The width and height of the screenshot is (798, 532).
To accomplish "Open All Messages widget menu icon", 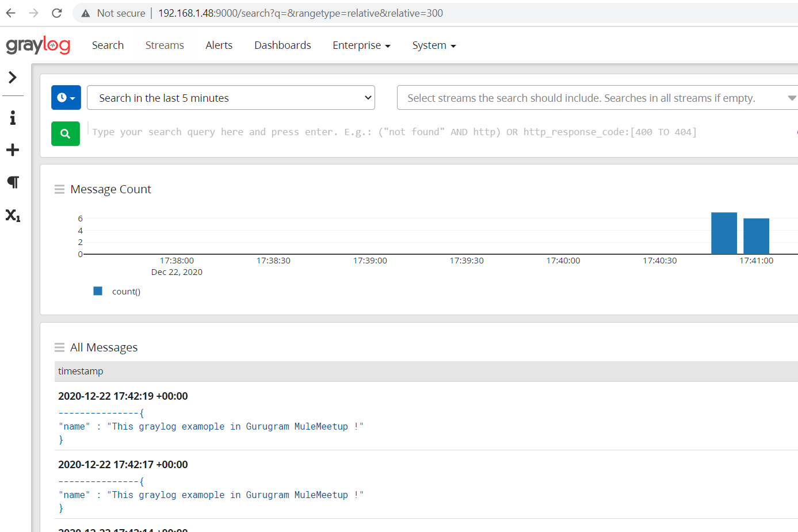I will [x=59, y=347].
